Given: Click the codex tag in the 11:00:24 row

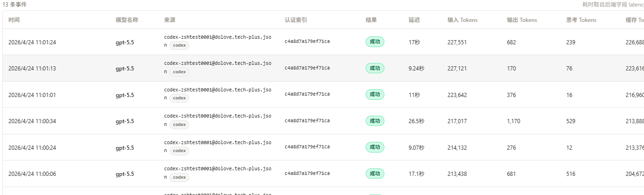Looking at the screenshot, I should [x=179, y=151].
